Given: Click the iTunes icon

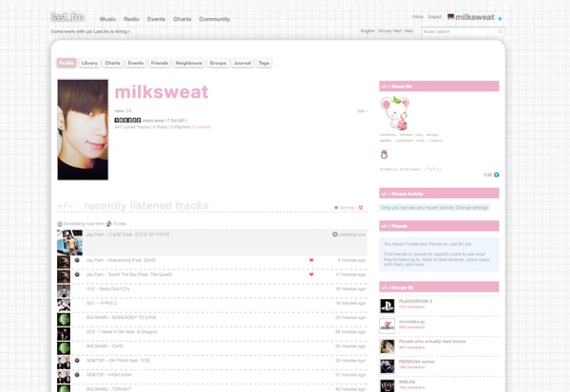Looking at the screenshot, I should pyautogui.click(x=108, y=224).
